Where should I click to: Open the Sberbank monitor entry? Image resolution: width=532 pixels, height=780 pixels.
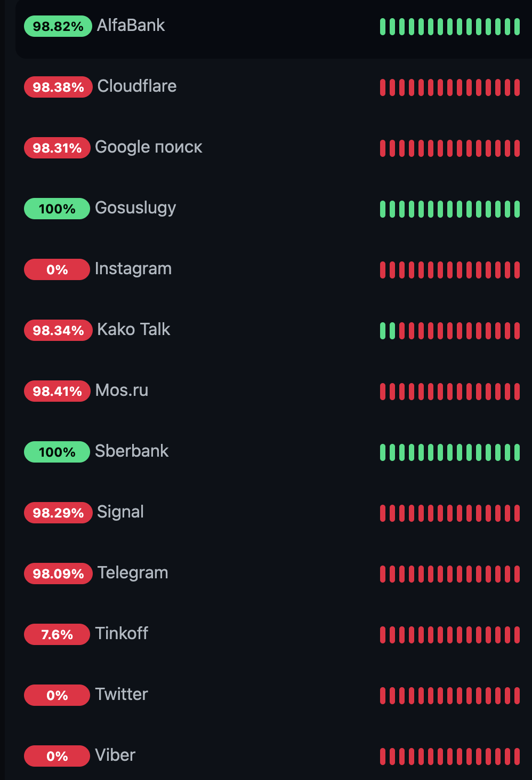coord(274,452)
